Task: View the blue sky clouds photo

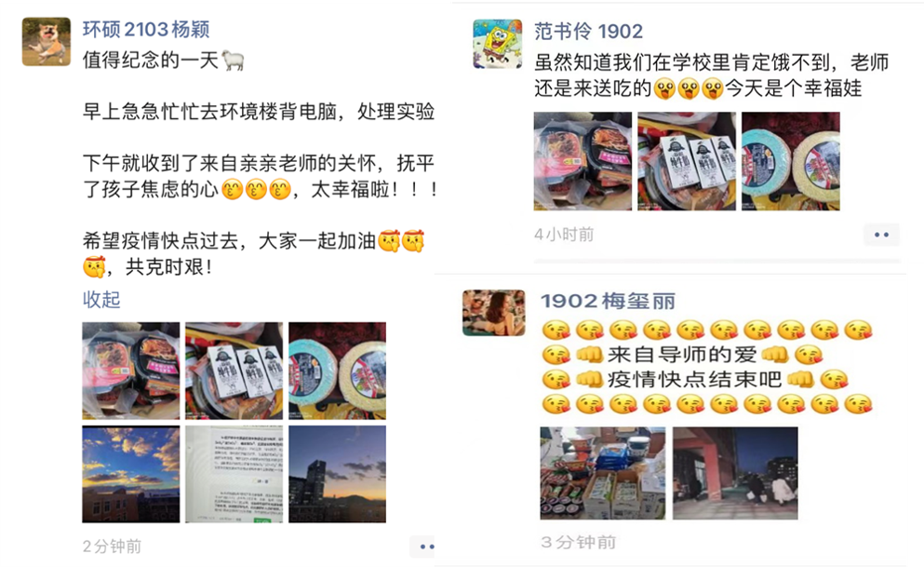Action: pyautogui.click(x=131, y=475)
